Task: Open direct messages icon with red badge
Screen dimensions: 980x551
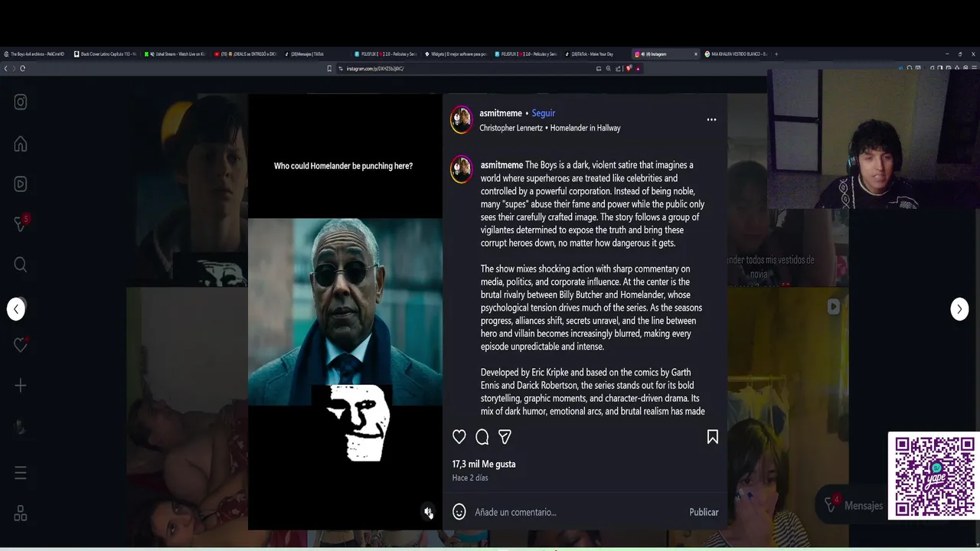Action: click(21, 223)
